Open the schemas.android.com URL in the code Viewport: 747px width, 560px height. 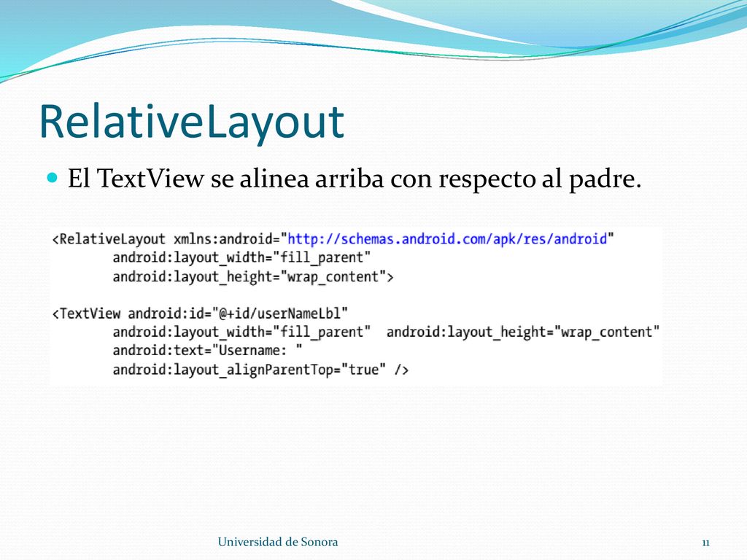pyautogui.click(x=447, y=238)
